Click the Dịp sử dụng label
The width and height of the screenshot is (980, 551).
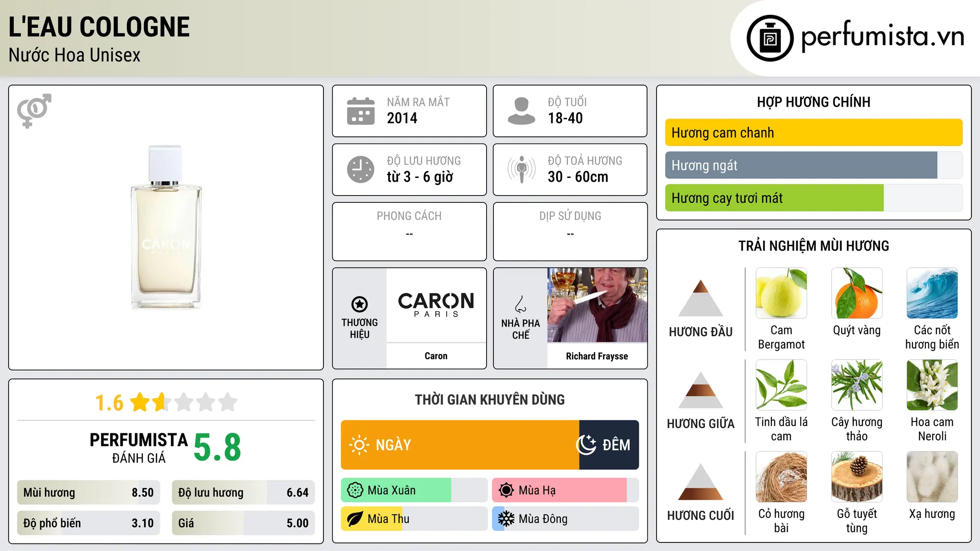570,216
